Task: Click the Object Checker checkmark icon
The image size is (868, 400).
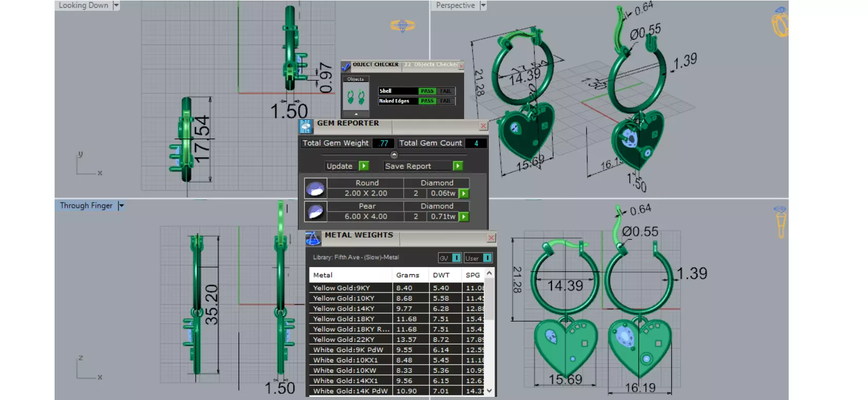Action: click(346, 67)
